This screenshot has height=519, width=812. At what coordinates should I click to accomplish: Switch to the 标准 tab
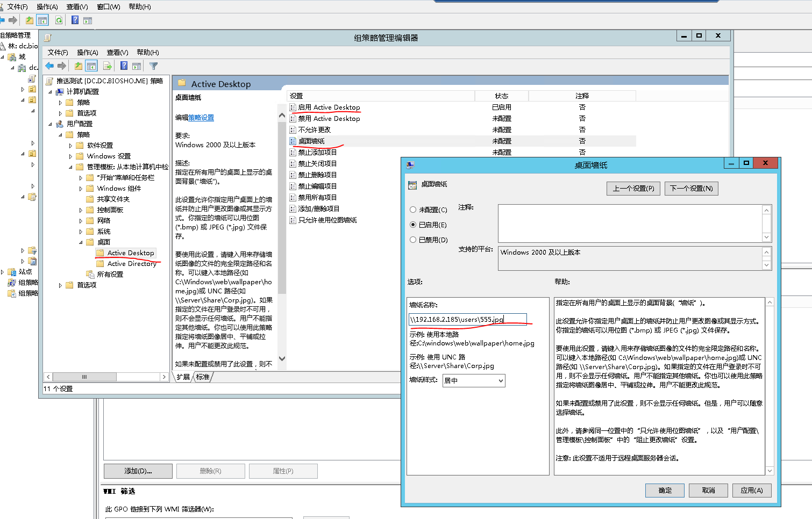[203, 377]
